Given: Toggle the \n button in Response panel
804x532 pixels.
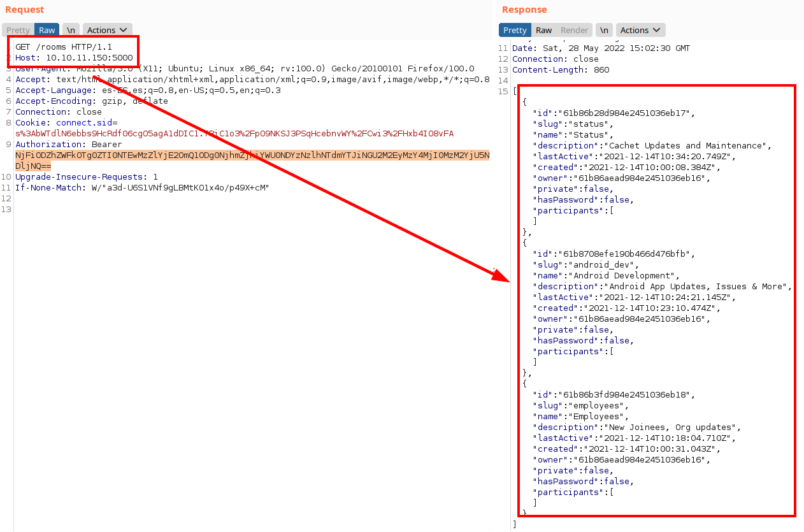Looking at the screenshot, I should 604,30.
